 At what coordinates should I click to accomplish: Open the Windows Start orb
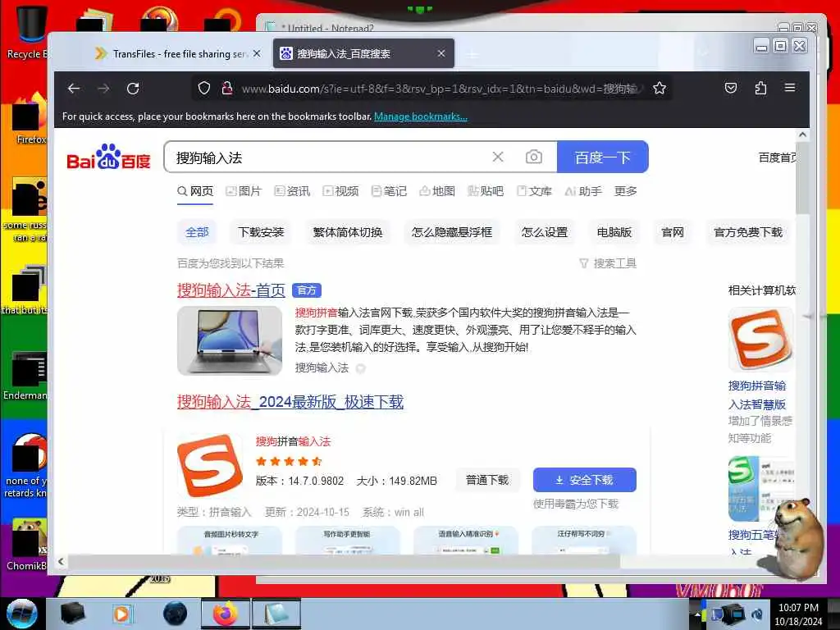tap(22, 614)
